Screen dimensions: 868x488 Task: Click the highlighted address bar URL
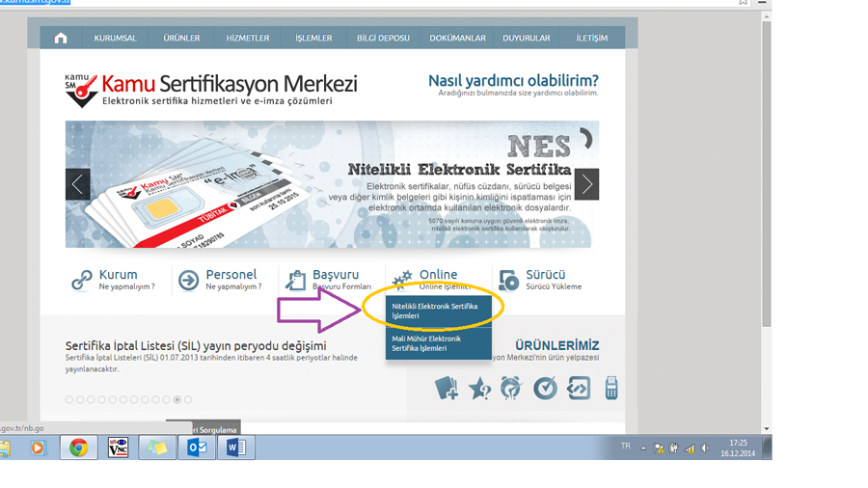coord(35,2)
